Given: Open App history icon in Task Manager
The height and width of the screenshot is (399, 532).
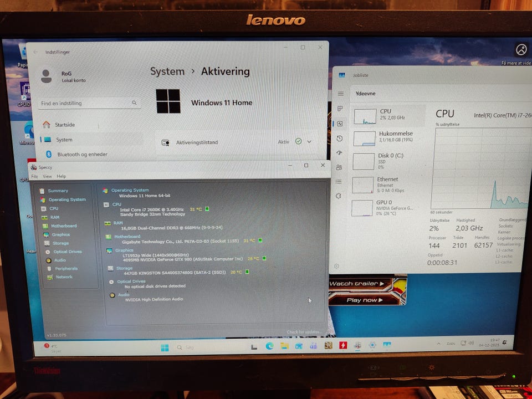Looking at the screenshot, I should [x=340, y=139].
